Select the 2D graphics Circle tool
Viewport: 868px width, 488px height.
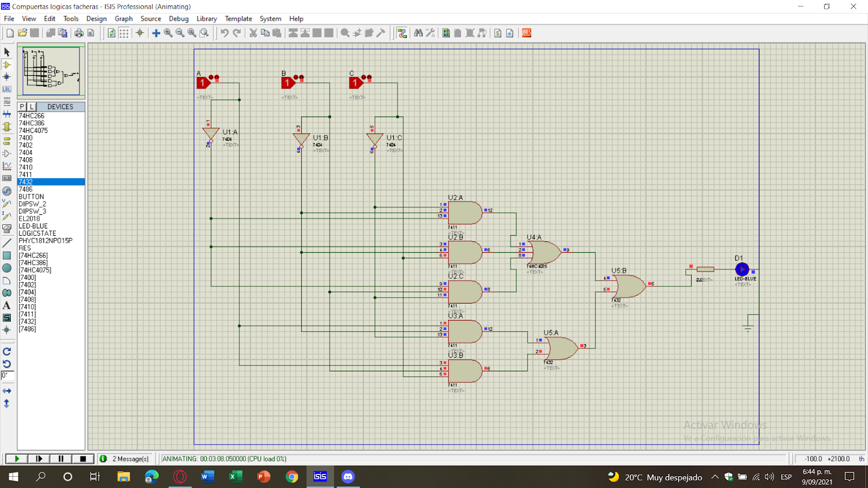coord(7,268)
